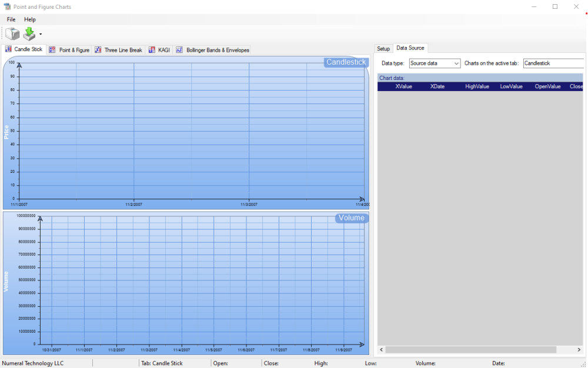Select the Candle Stick chart icon
Screen dimensions: 588x368
8,49
